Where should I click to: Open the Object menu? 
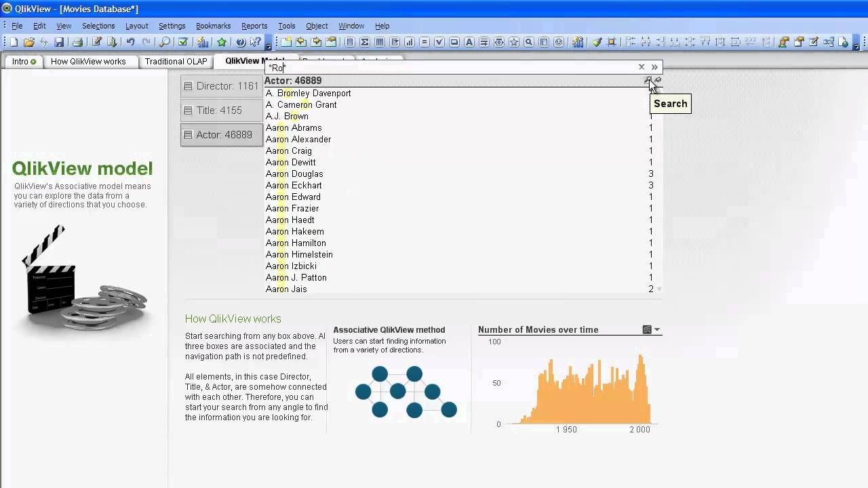pos(317,26)
